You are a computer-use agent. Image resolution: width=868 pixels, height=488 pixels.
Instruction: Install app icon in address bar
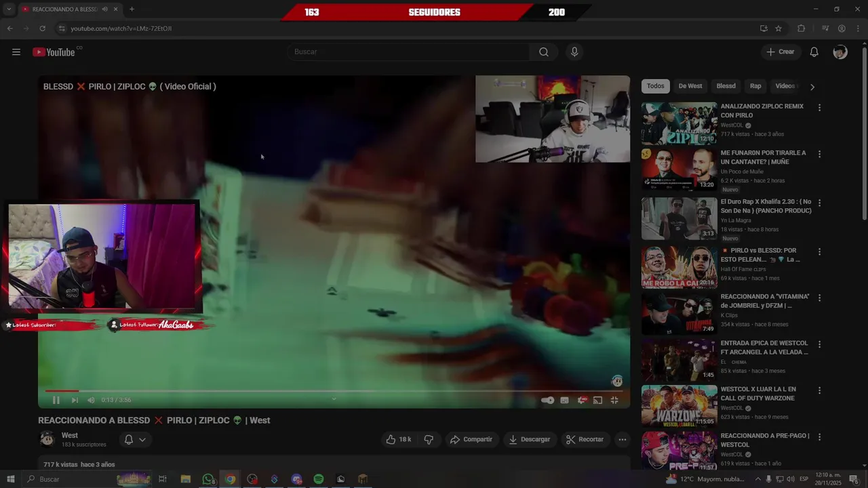point(764,28)
